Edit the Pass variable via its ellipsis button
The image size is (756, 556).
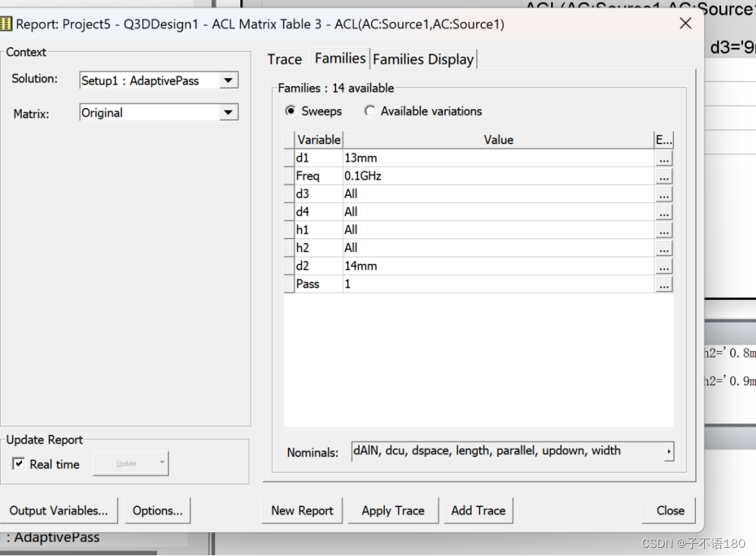tap(663, 283)
